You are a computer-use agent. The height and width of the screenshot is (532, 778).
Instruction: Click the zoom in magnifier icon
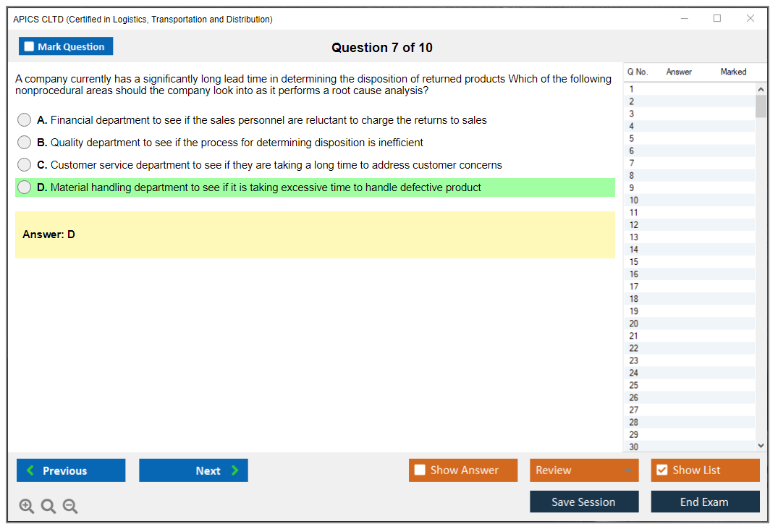[x=27, y=507]
